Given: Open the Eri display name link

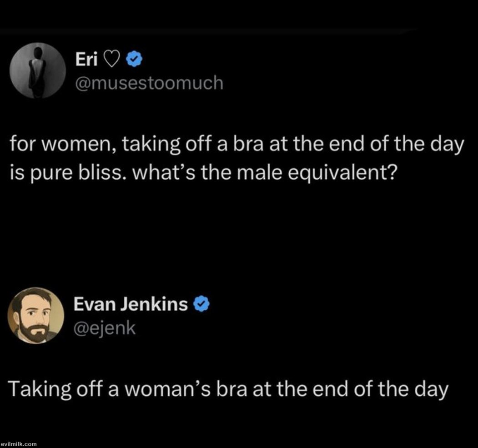Looking at the screenshot, I should click(86, 59).
